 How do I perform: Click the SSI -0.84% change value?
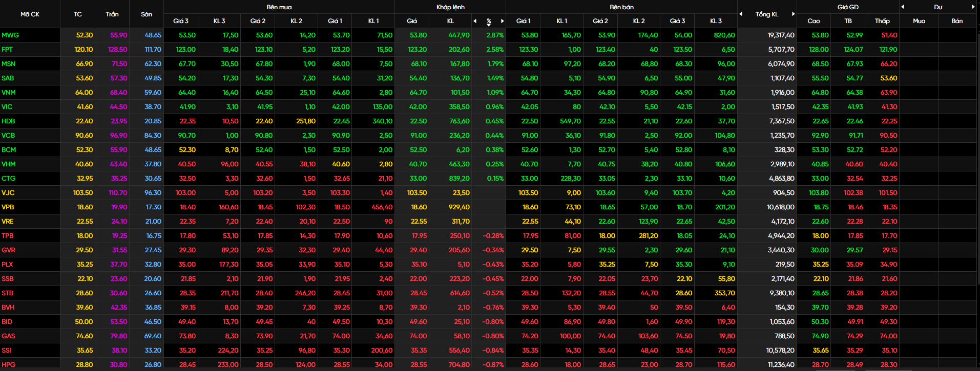[x=493, y=351]
